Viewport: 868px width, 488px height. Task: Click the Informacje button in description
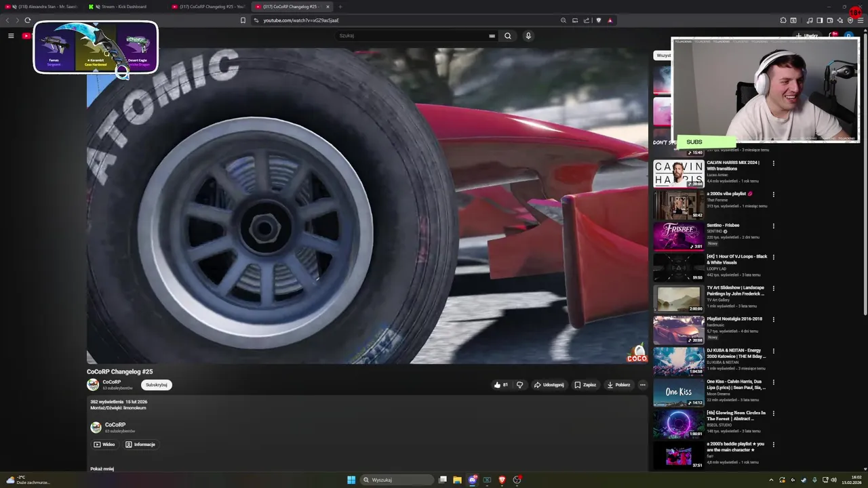pos(140,445)
